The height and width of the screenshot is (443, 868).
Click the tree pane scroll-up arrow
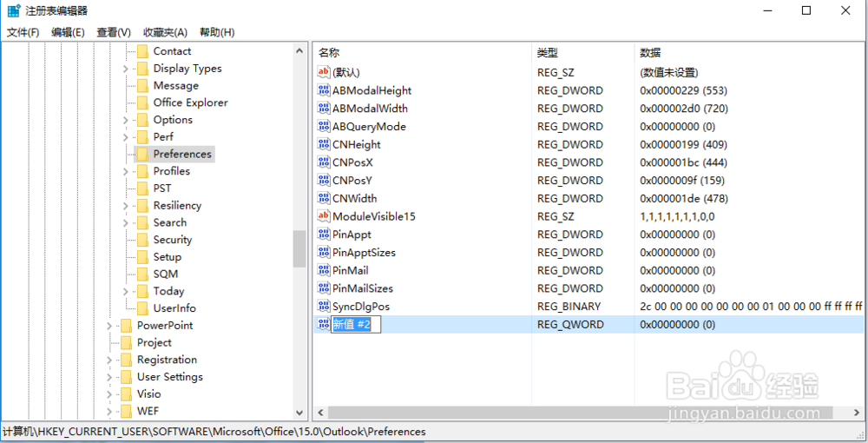[299, 51]
